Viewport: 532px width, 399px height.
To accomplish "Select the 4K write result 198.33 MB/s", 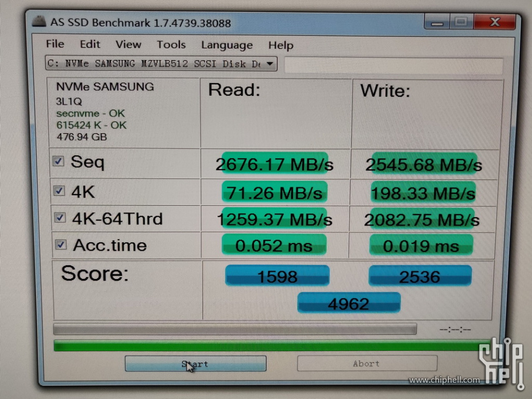I will [423, 193].
